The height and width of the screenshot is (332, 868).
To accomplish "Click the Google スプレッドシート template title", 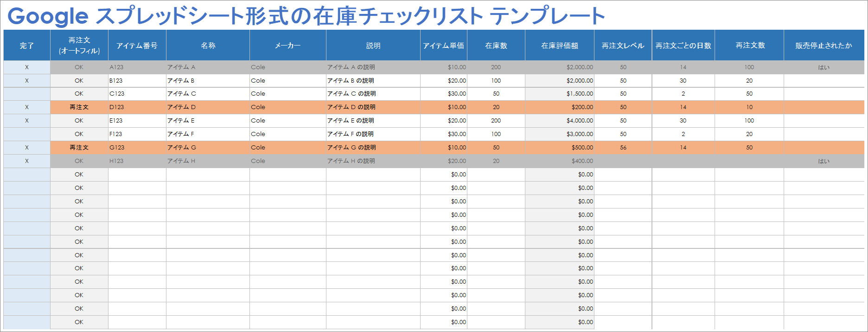I will (306, 16).
